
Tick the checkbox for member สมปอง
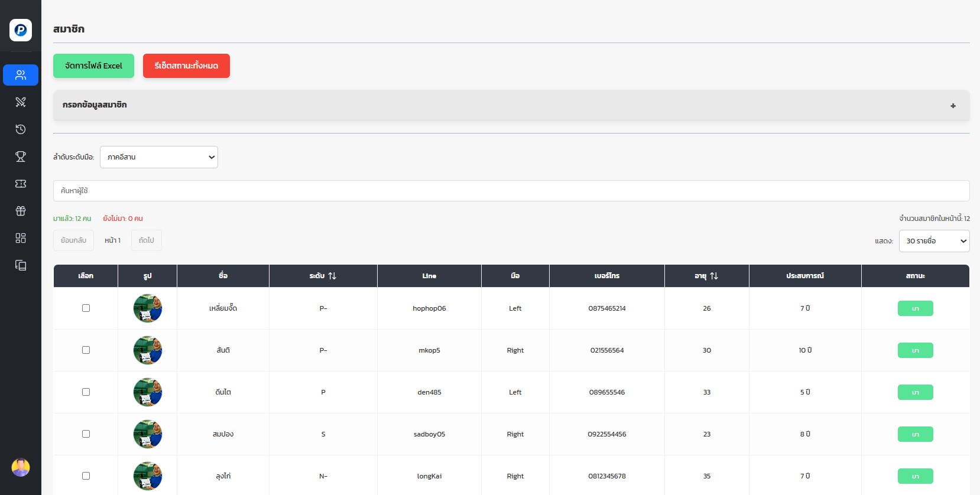(x=86, y=434)
